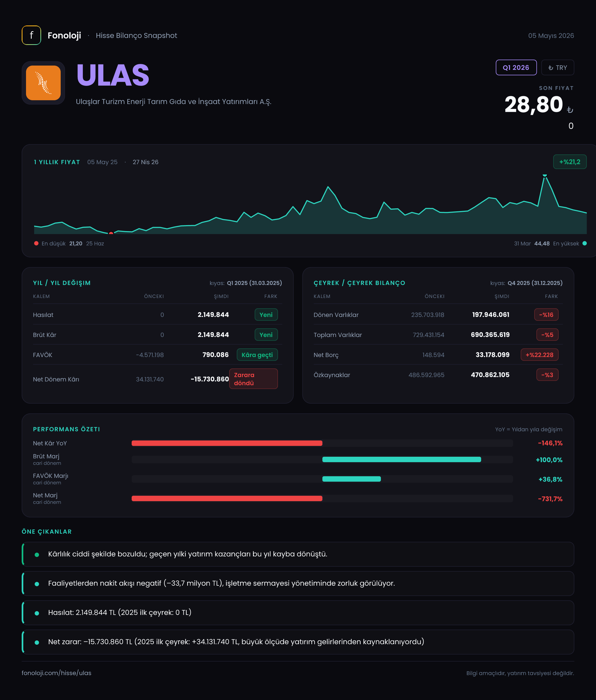Click the bullet dot before 'Net zarar'
The height and width of the screenshot is (700, 596).
37,643
